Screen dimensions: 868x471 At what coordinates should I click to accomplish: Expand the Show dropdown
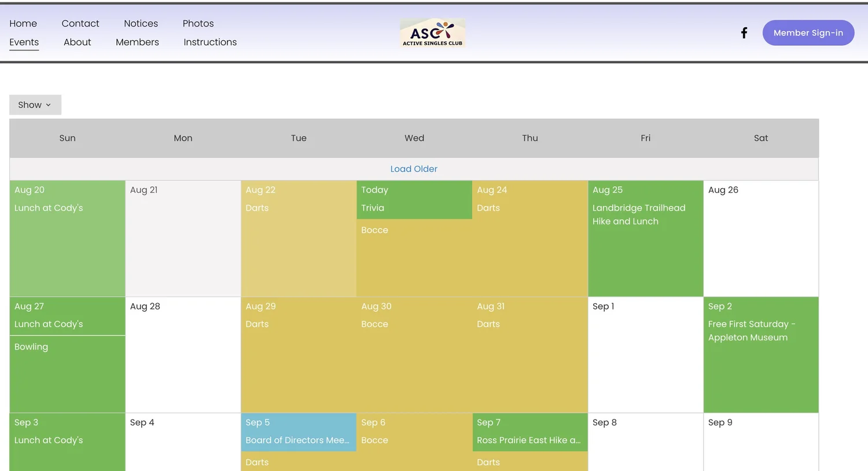(35, 105)
